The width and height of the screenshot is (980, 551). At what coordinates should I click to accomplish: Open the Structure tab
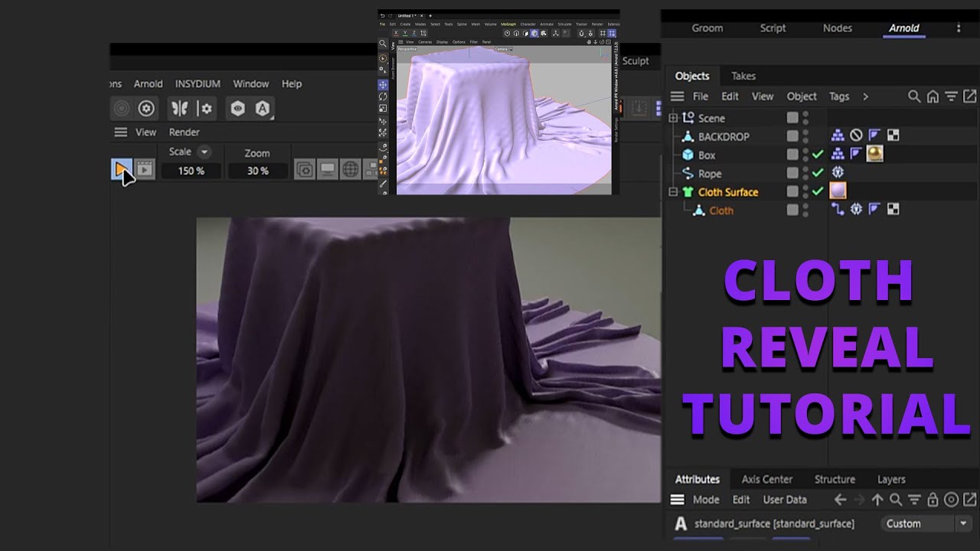(x=835, y=479)
